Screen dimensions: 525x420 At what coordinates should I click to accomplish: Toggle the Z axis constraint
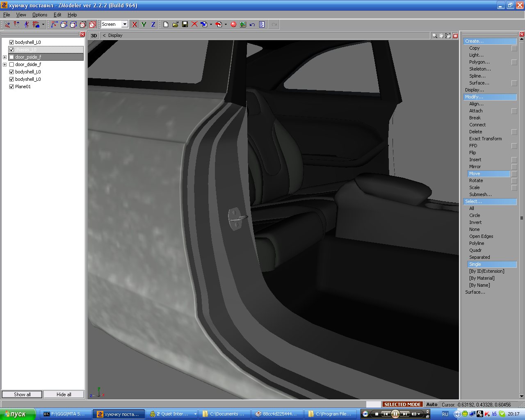[153, 25]
